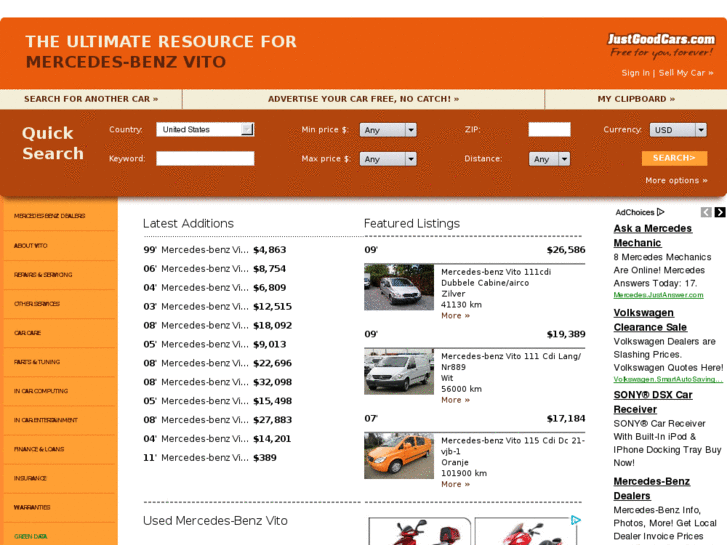Open the Distance dropdown

click(x=549, y=159)
